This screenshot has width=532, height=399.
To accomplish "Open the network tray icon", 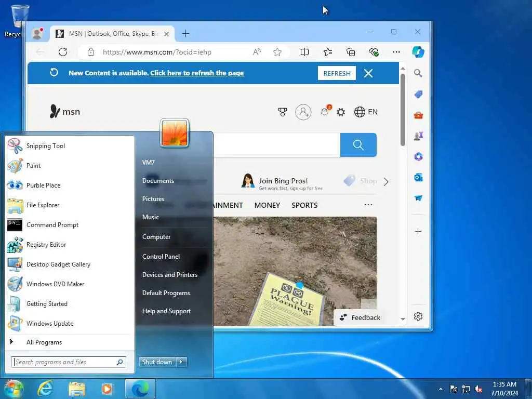I will (466, 389).
